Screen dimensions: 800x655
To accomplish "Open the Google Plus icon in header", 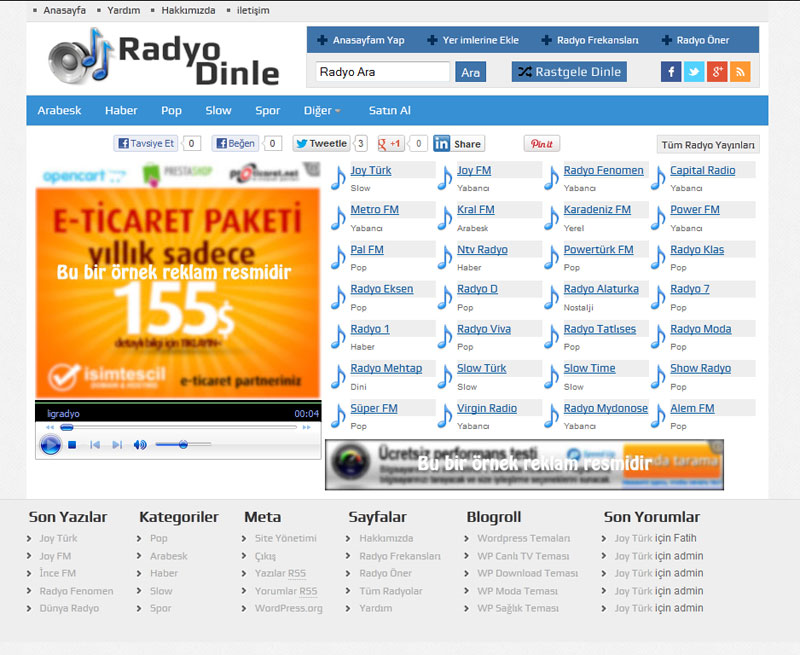I will (717, 72).
